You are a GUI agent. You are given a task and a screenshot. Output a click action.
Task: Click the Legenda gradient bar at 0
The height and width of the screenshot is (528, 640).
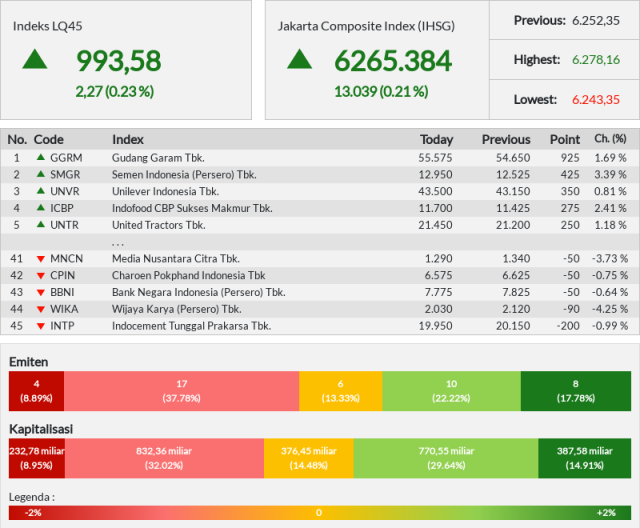[319, 512]
